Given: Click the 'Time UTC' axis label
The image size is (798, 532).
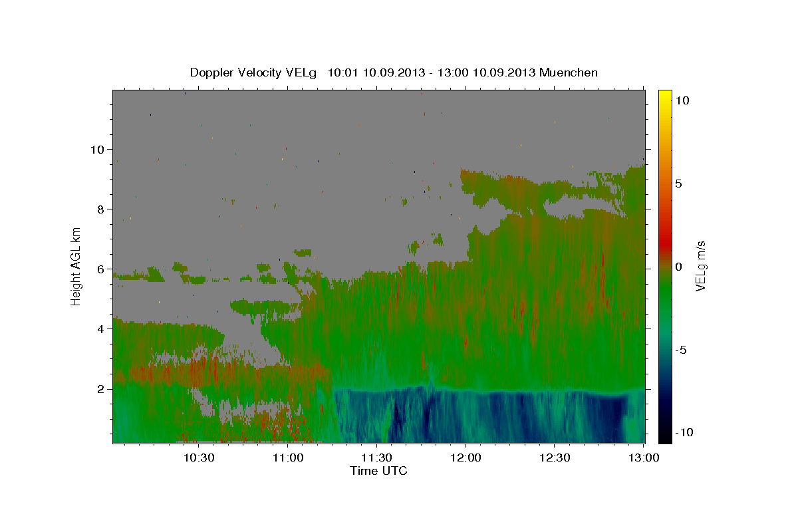Looking at the screenshot, I should pyautogui.click(x=378, y=471).
